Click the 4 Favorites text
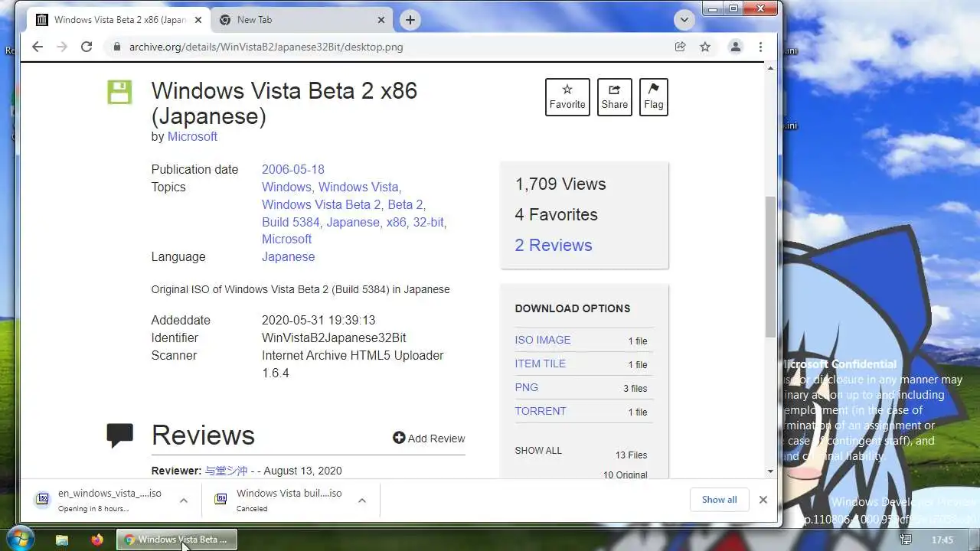 556,214
